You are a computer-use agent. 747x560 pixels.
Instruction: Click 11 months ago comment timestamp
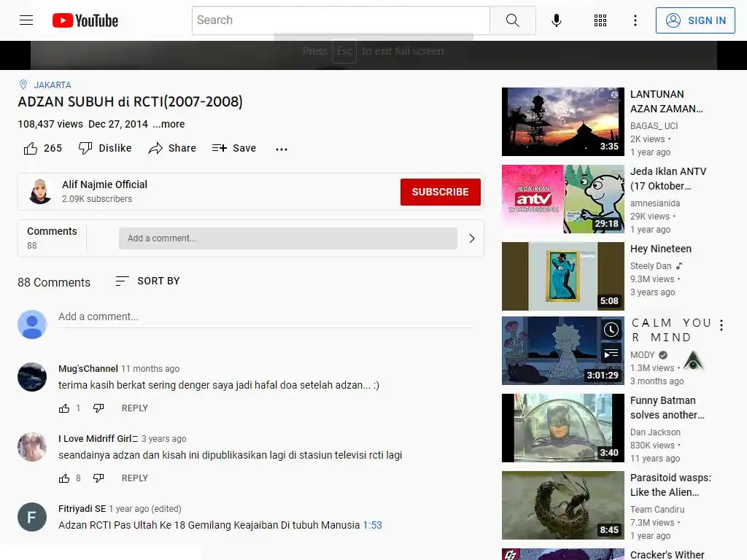(150, 368)
